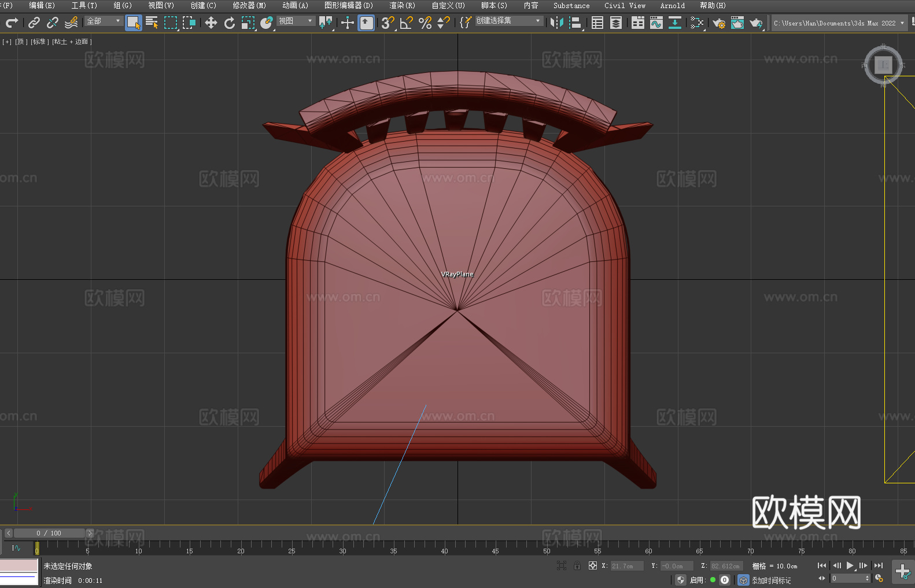Screen dimensions: 915x588
Task: Select the Rotate tool
Action: (x=230, y=23)
